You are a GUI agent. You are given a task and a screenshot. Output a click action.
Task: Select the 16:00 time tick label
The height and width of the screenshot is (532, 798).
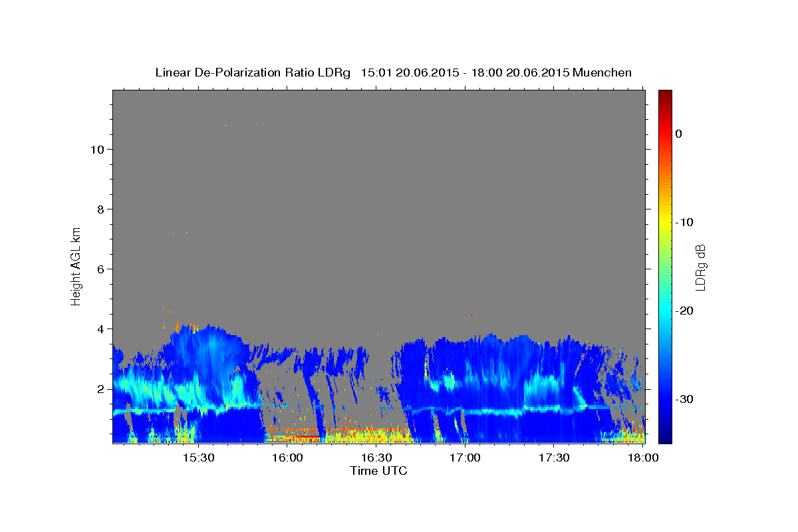coord(287,458)
